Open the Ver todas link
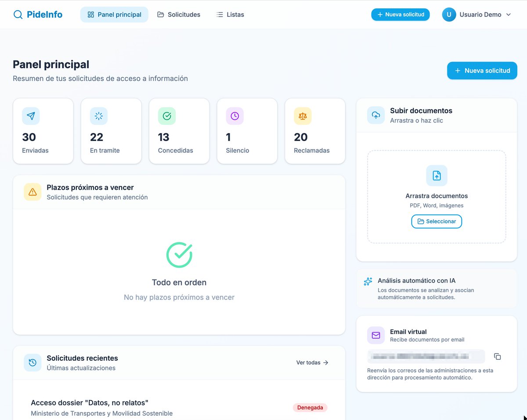The width and height of the screenshot is (527, 420). [x=312, y=362]
